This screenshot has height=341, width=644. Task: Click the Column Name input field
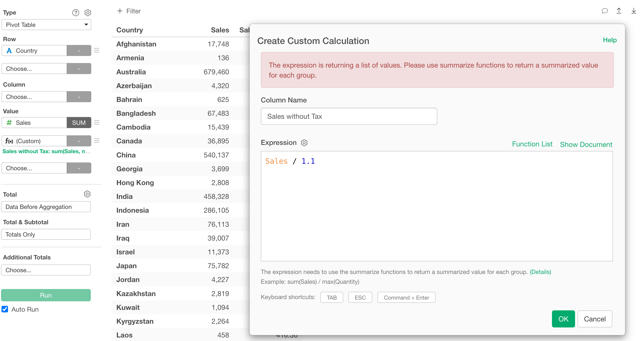point(349,116)
